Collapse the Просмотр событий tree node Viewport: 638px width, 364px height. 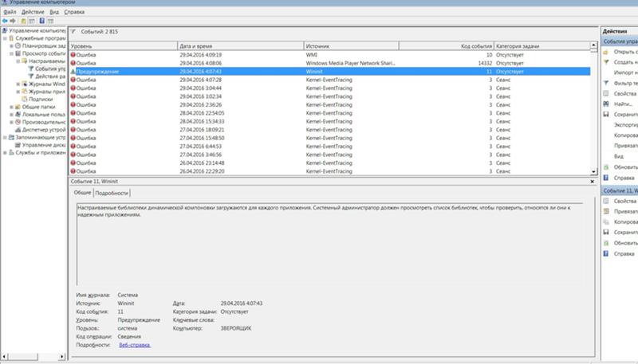12,53
